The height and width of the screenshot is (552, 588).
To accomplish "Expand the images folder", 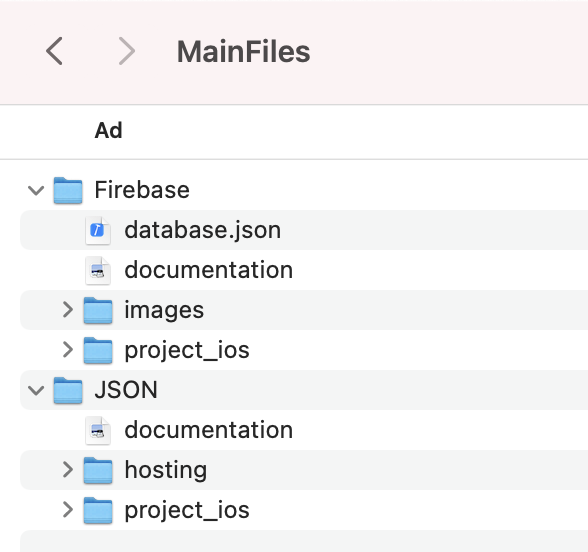I will tap(68, 310).
